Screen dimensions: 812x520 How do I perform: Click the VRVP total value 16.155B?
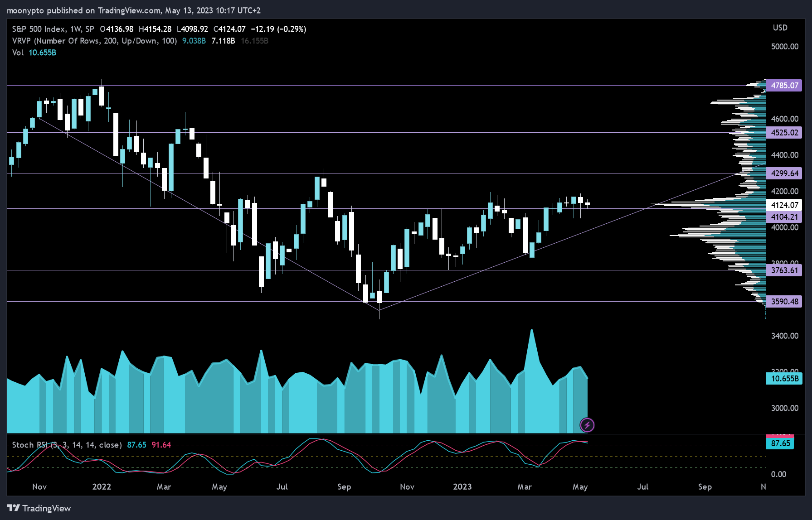254,41
